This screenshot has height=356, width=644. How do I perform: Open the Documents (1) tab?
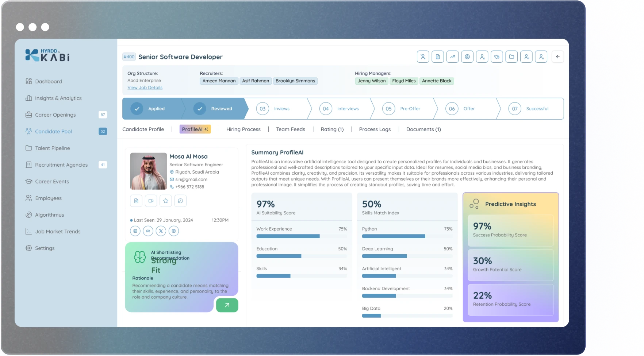(x=423, y=129)
